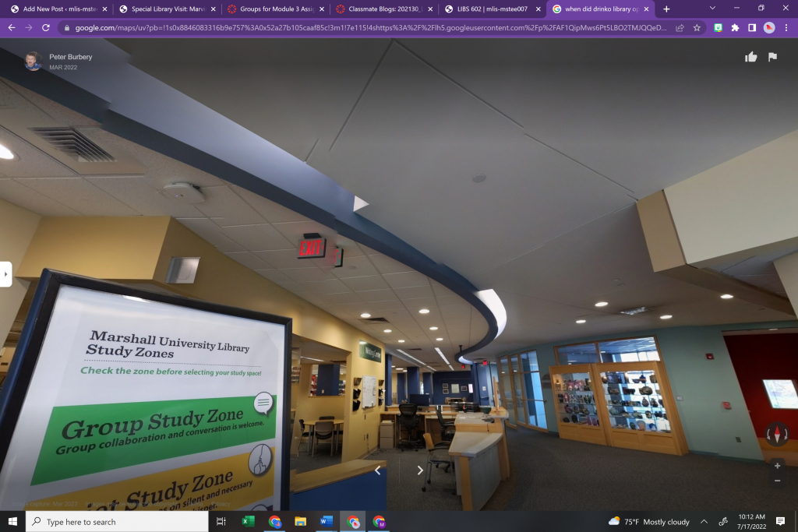798x532 pixels.
Task: Open the first Chrome taskbar icon
Action: 275,521
